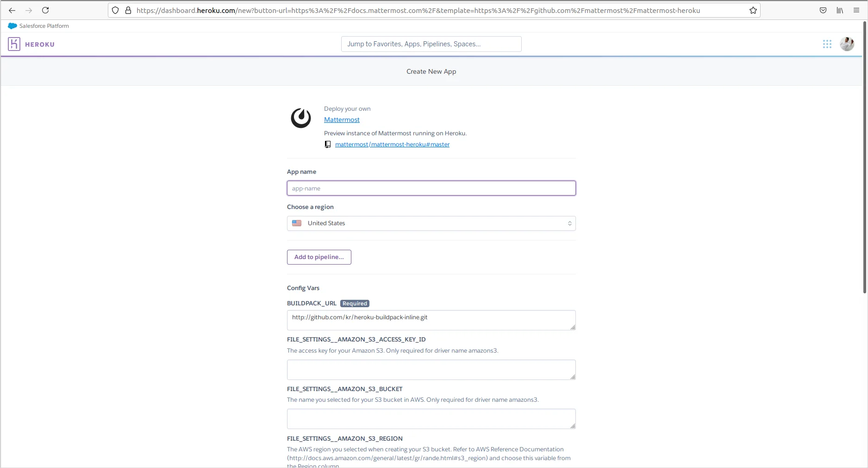Click the page vertical scrollbar
868x468 pixels.
(x=864, y=158)
